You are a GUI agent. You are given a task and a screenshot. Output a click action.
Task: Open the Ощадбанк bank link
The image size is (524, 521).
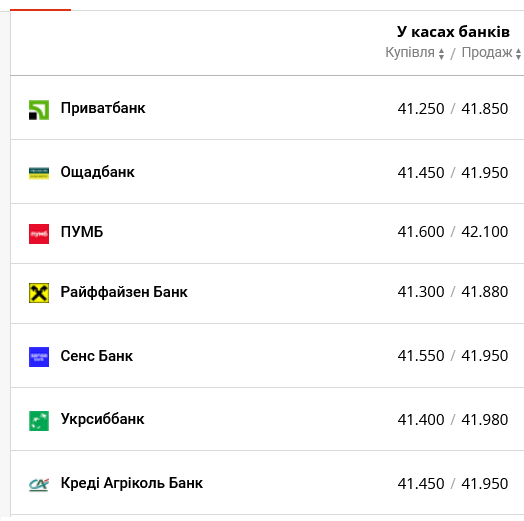[98, 172]
